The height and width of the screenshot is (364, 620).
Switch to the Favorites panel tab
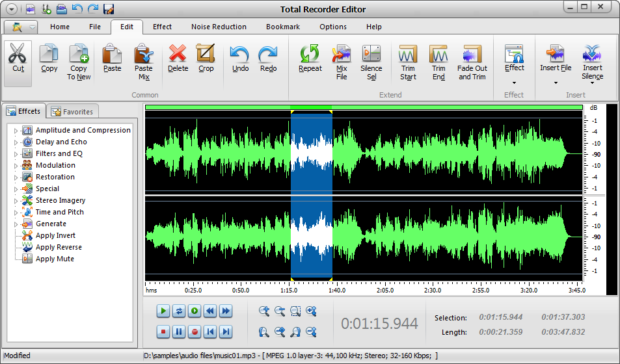coord(72,111)
